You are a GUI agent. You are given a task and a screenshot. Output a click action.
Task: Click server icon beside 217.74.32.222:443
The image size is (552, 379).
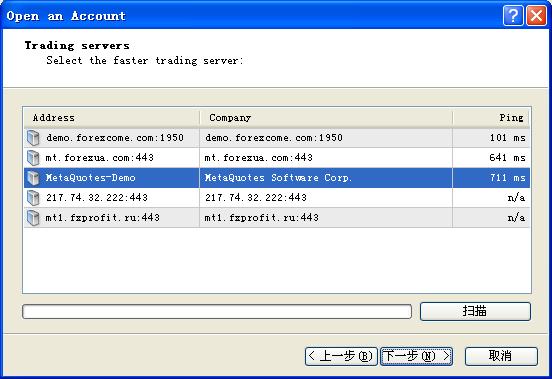[33, 198]
